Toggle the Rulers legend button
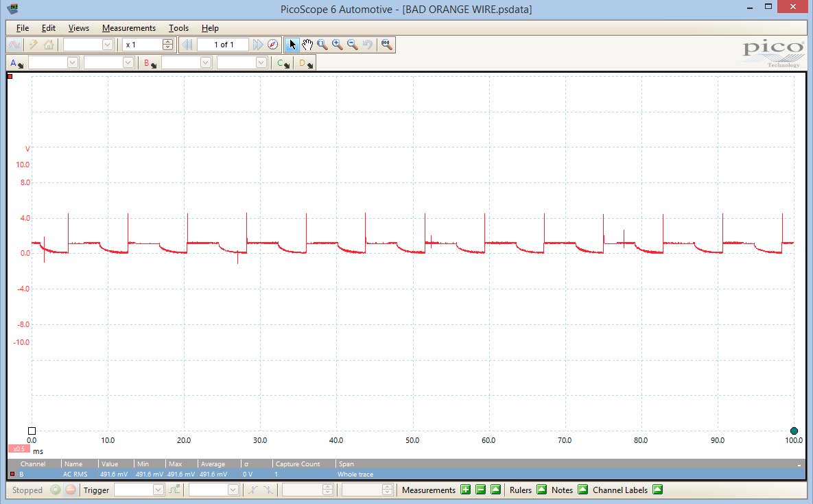The width and height of the screenshot is (813, 504). click(x=541, y=490)
